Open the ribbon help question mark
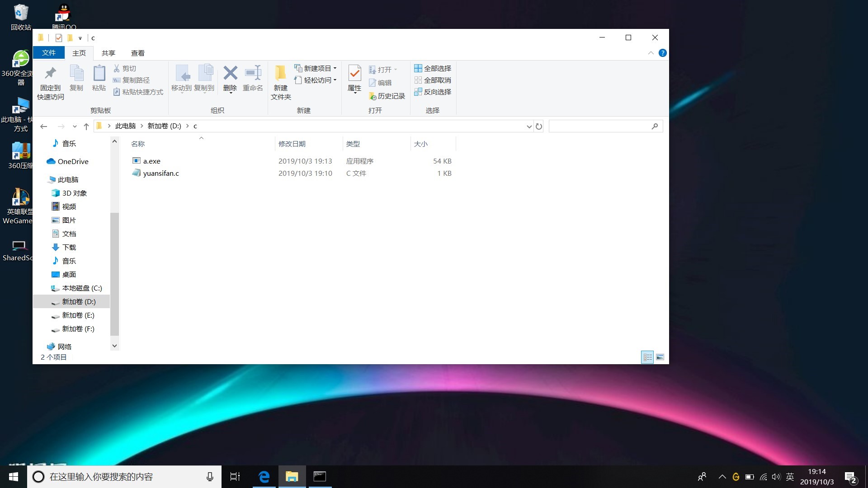This screenshot has width=868, height=488. (x=662, y=53)
